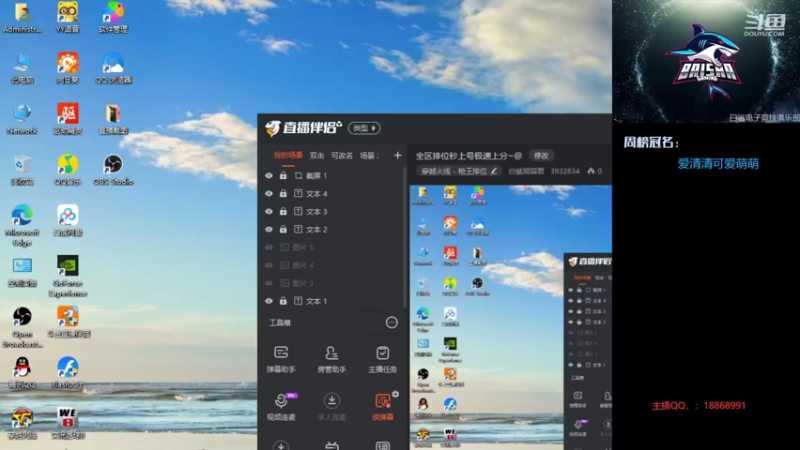Launch QQ浏览器 desktop shortcut
Image resolution: width=800 pixels, height=450 pixels.
pyautogui.click(x=113, y=68)
